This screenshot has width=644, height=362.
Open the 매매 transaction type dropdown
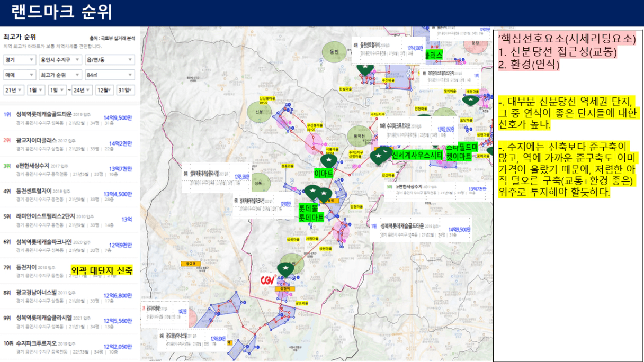coord(19,75)
